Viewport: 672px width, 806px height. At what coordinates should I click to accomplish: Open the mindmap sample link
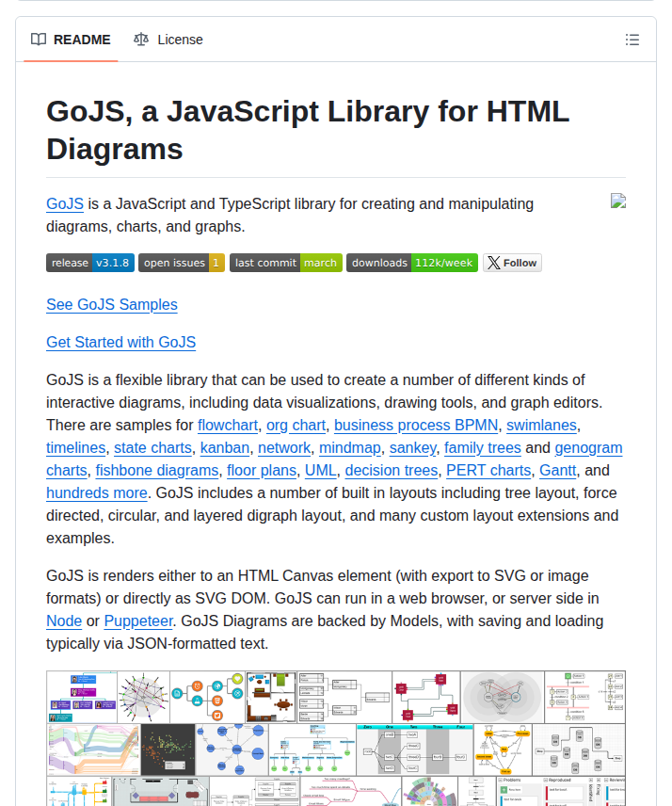(350, 447)
